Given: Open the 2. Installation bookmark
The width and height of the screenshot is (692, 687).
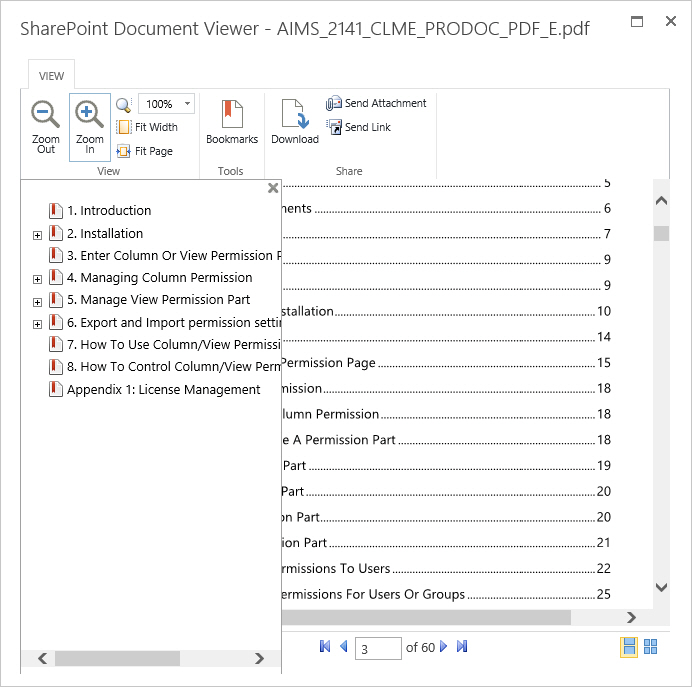Looking at the screenshot, I should 105,233.
